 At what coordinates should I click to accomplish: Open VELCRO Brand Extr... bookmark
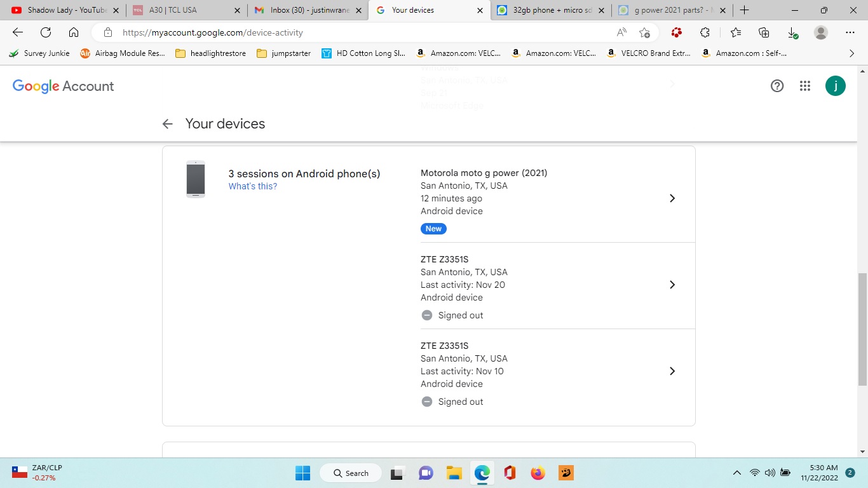(x=648, y=53)
